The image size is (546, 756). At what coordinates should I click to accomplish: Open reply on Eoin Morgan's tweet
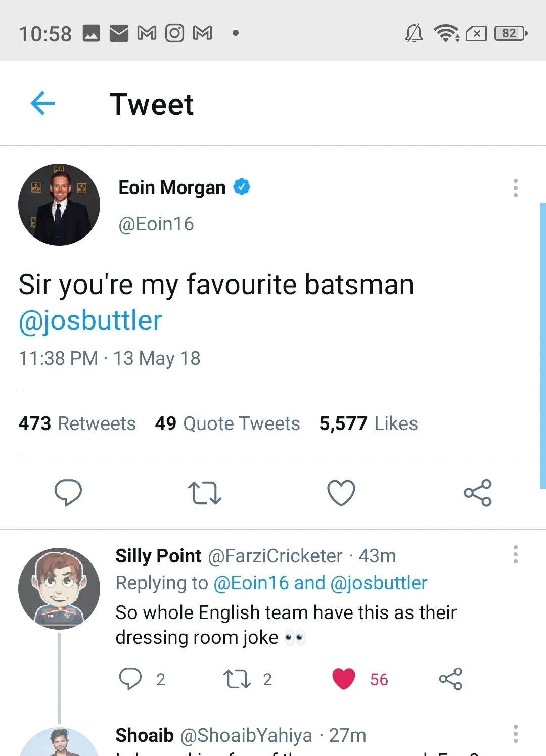[68, 492]
